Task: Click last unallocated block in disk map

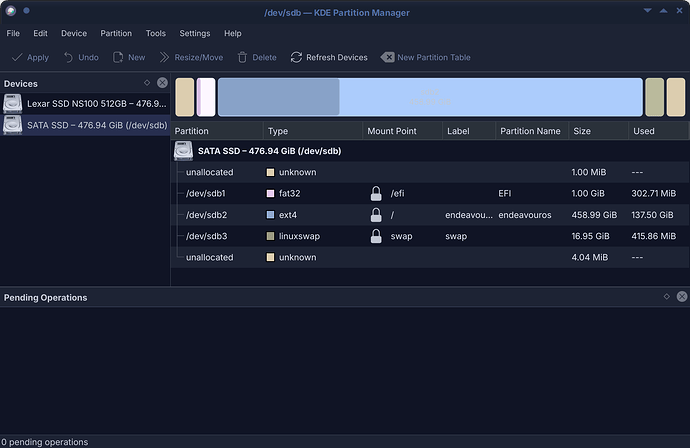Action: coord(676,97)
